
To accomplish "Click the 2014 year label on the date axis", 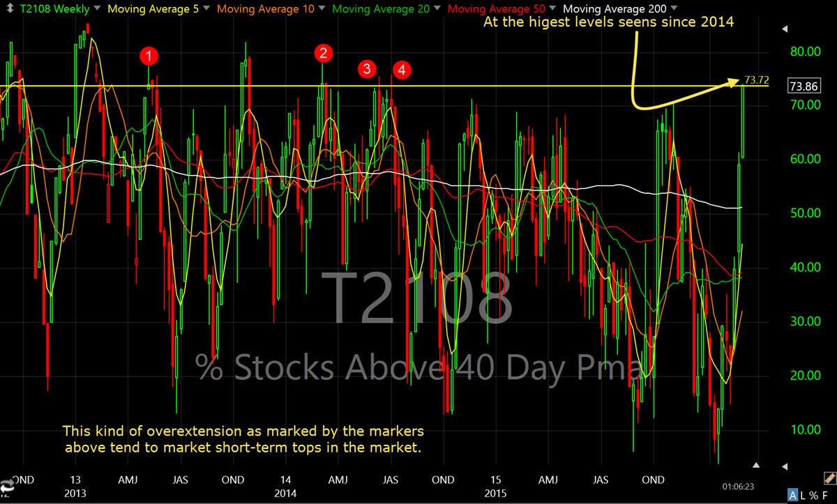I will (x=286, y=494).
